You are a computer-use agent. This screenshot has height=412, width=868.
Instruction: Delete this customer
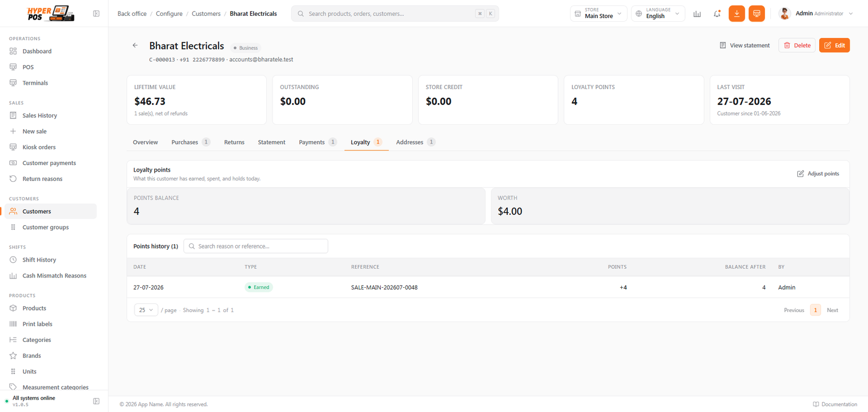[797, 46]
